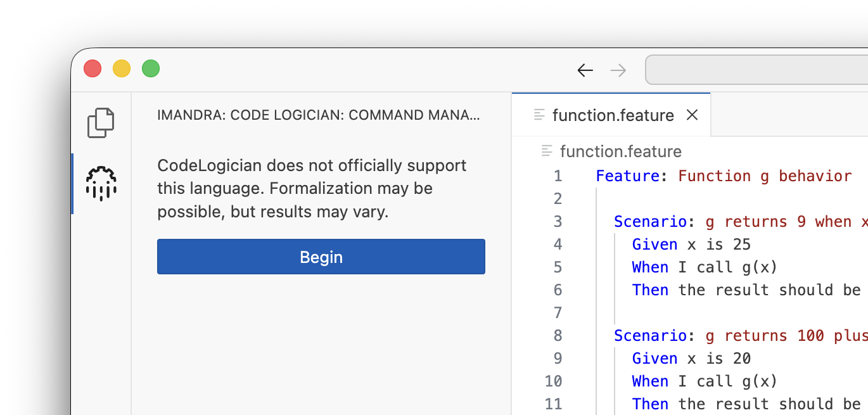Open the Explorer from the activity bar
868x415 pixels.
click(101, 123)
